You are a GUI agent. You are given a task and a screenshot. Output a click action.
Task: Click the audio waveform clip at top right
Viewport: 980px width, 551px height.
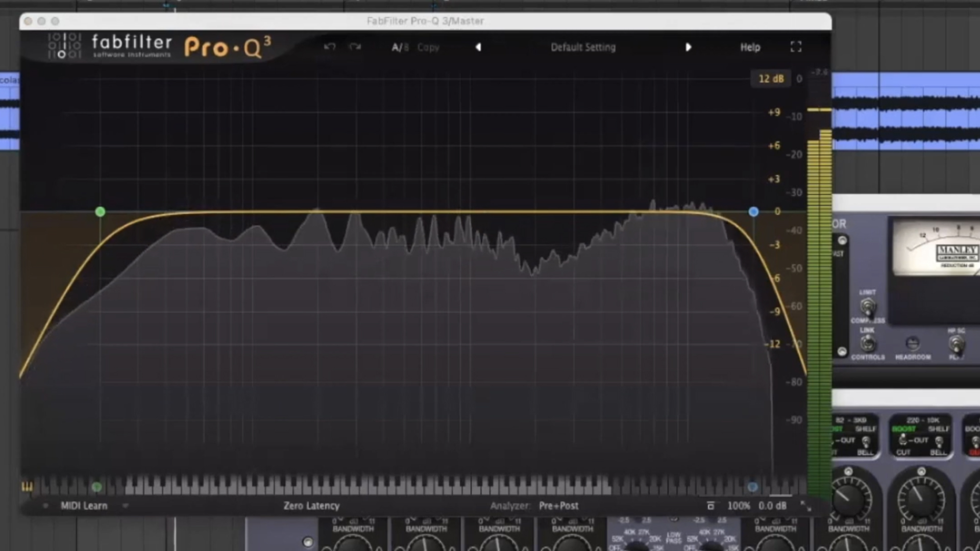(906, 111)
